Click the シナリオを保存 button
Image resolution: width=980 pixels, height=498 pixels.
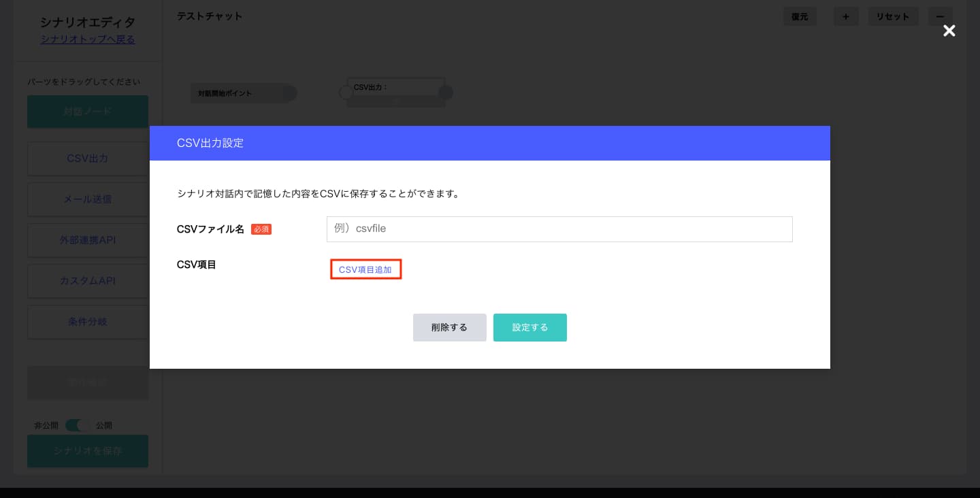click(87, 451)
